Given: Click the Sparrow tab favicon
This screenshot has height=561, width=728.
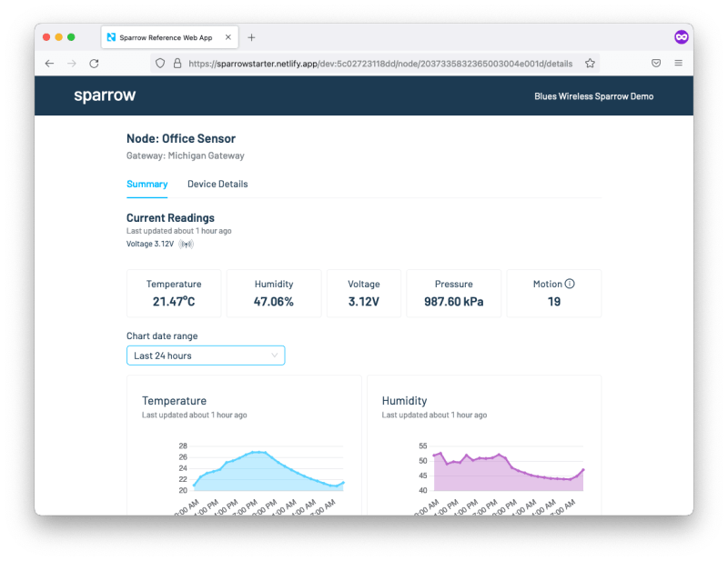Looking at the screenshot, I should point(111,37).
